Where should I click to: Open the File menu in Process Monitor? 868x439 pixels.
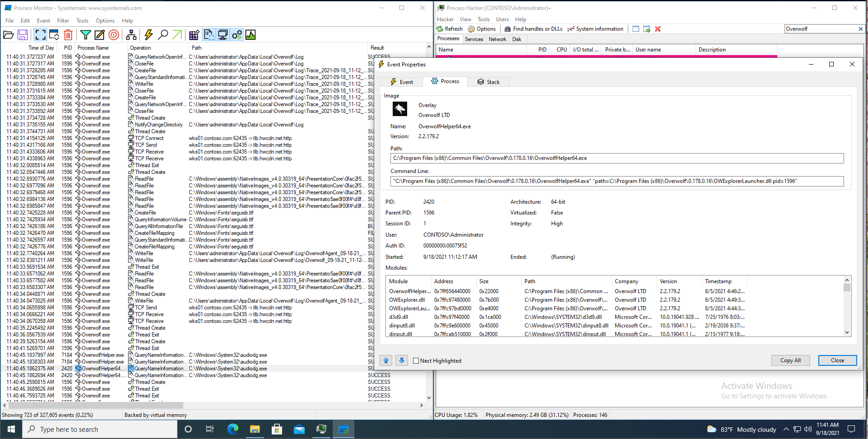(x=9, y=20)
